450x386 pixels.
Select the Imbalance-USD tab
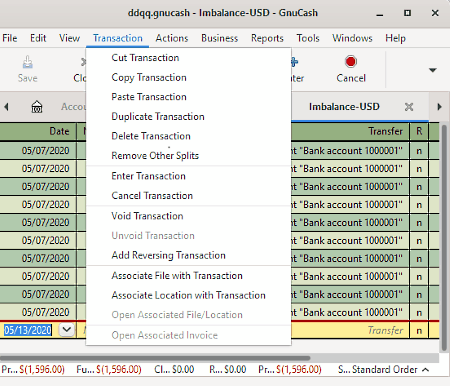pos(344,107)
